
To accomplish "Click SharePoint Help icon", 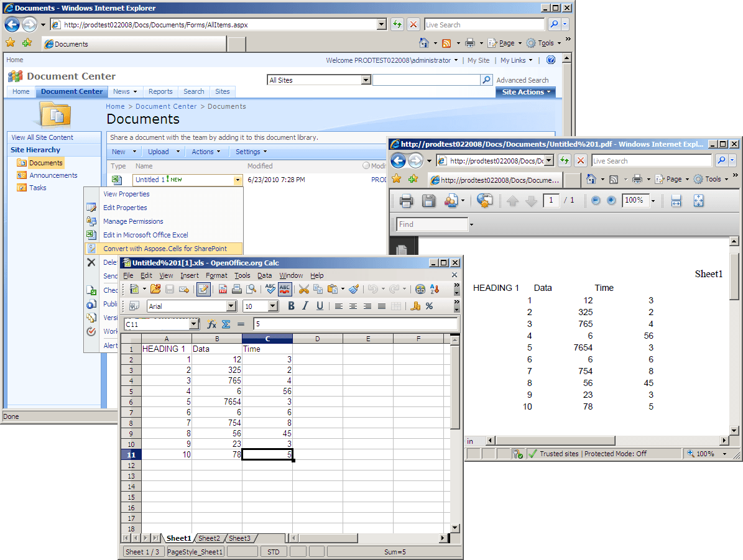I will 551,60.
